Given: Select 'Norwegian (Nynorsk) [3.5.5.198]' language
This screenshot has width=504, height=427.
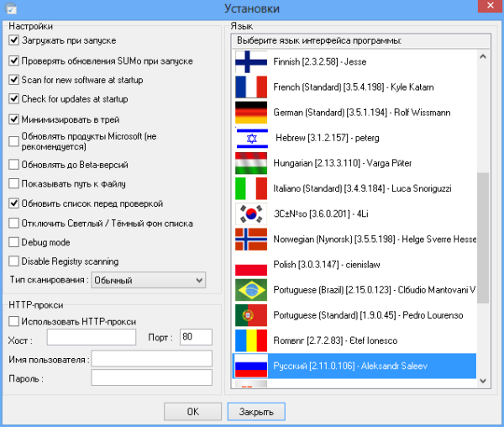Looking at the screenshot, I should (x=354, y=240).
